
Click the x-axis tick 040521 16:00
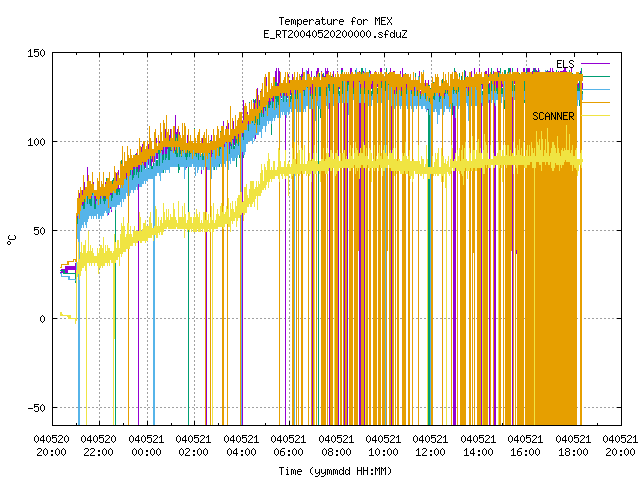point(526,446)
